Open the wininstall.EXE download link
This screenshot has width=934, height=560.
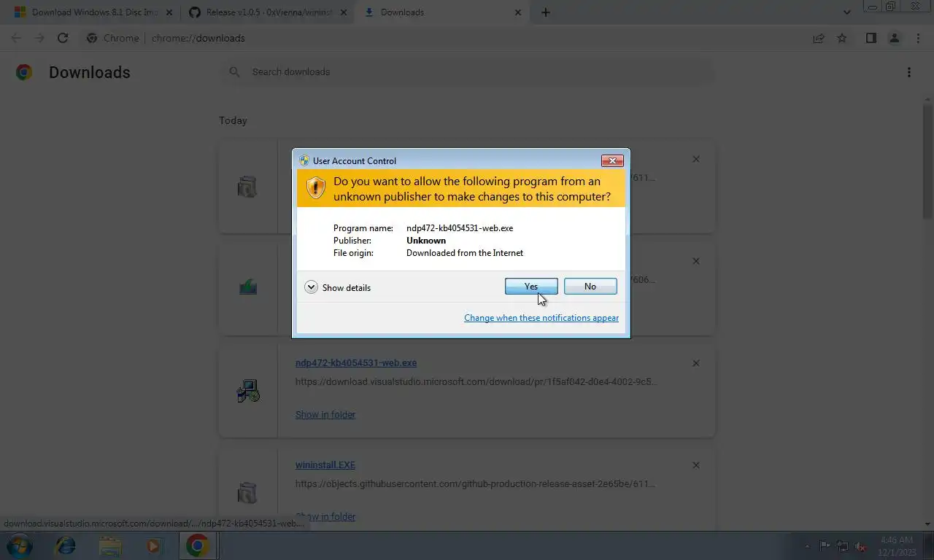[x=325, y=464]
